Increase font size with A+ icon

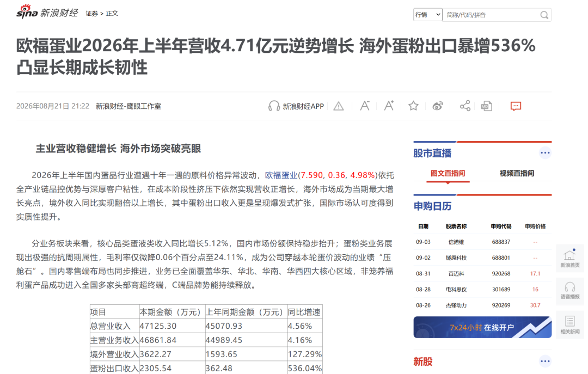(389, 106)
